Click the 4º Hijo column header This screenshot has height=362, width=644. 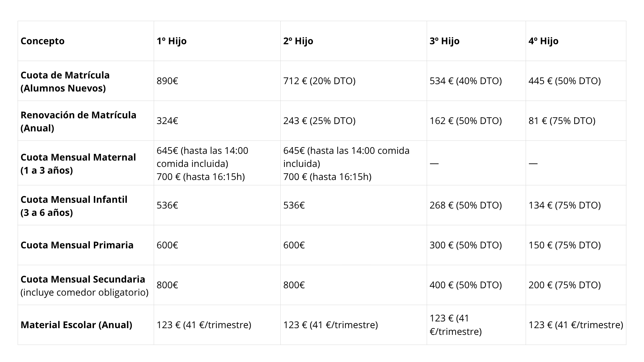point(543,41)
